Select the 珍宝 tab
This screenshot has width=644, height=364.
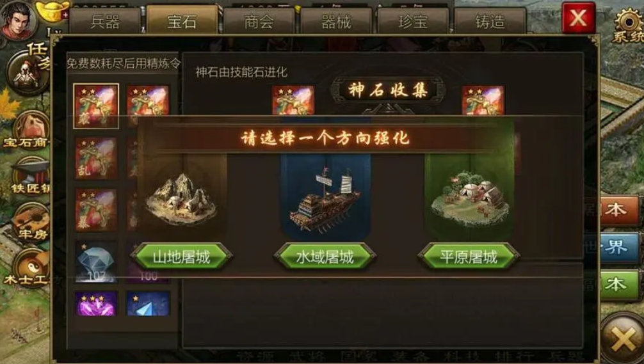click(x=413, y=21)
